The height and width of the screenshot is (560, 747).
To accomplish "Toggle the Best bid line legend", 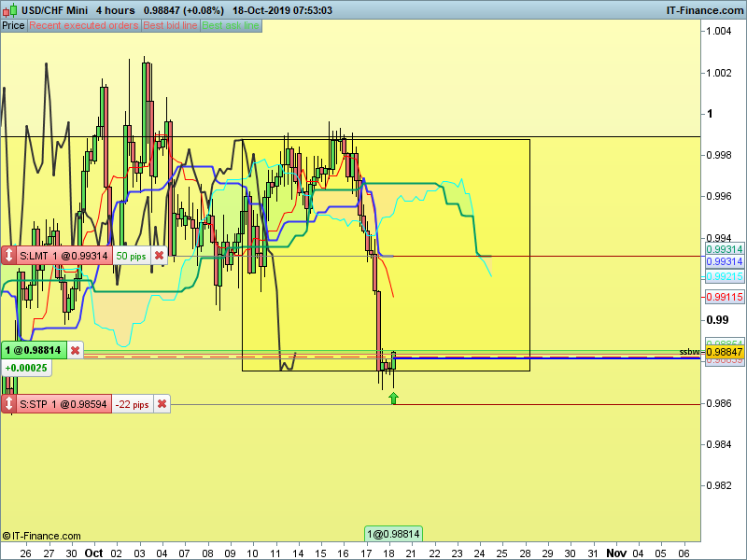I will (x=170, y=26).
